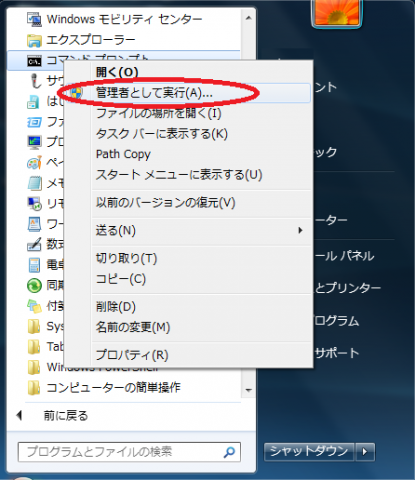Click サポート link in right pane
This screenshot has width=415, height=480.
pyautogui.click(x=337, y=353)
